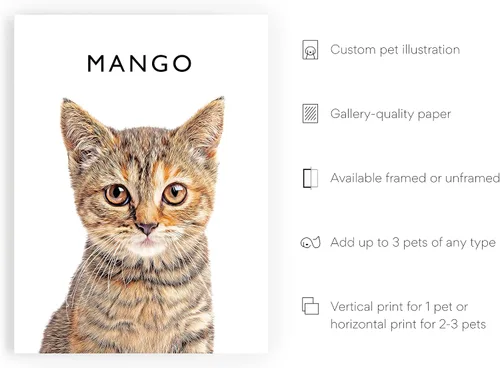Click the letter O in MANGO

(182, 63)
